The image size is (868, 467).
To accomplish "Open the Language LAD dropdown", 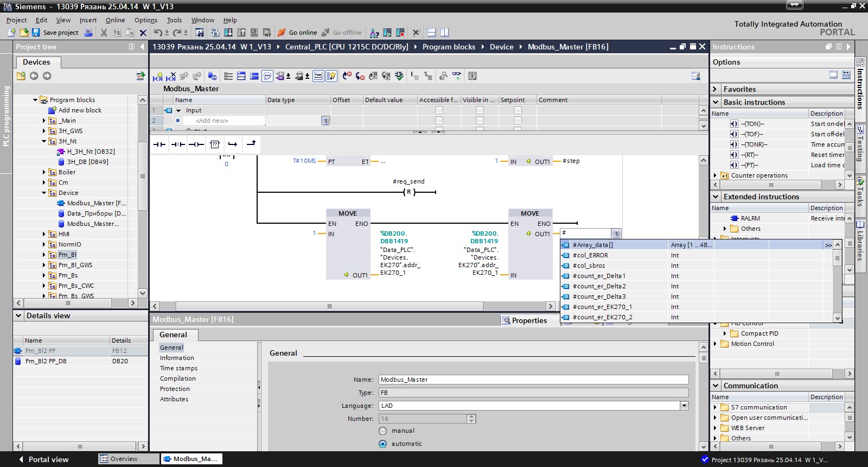I will coord(684,406).
